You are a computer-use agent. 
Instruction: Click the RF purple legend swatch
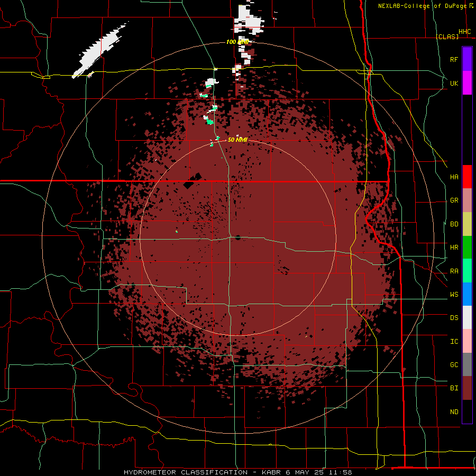tap(467, 59)
